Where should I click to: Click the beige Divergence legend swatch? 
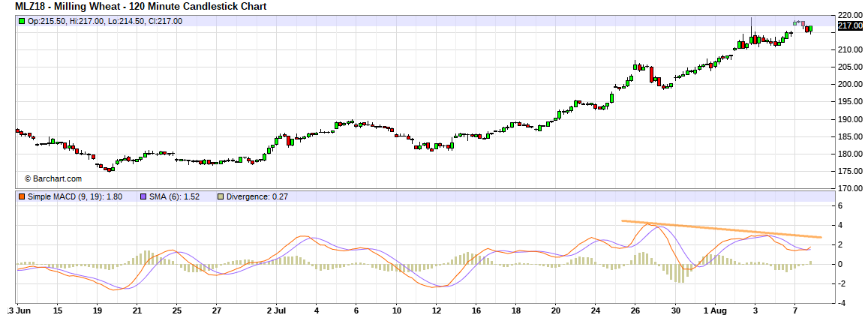pos(220,196)
